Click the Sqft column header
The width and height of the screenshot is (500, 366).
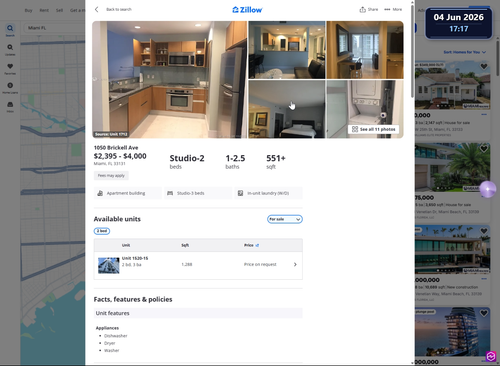tap(185, 245)
